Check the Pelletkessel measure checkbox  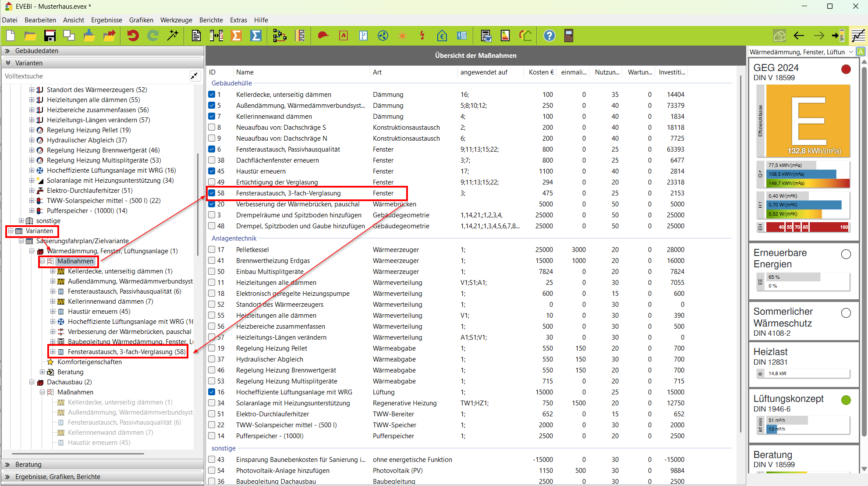point(212,250)
